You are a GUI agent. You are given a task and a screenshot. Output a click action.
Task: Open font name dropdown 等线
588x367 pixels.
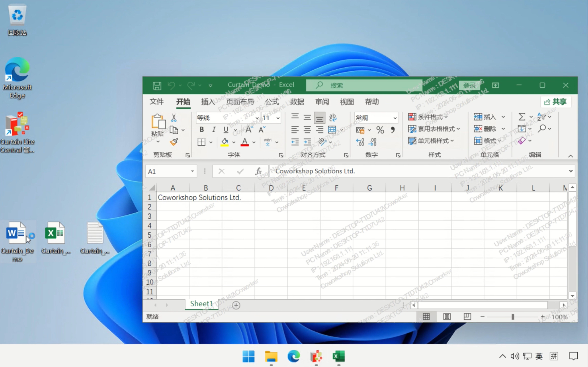tap(257, 118)
